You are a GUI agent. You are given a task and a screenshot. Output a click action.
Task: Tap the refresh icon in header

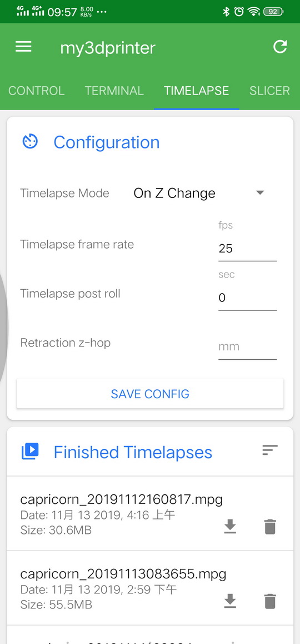tap(280, 47)
